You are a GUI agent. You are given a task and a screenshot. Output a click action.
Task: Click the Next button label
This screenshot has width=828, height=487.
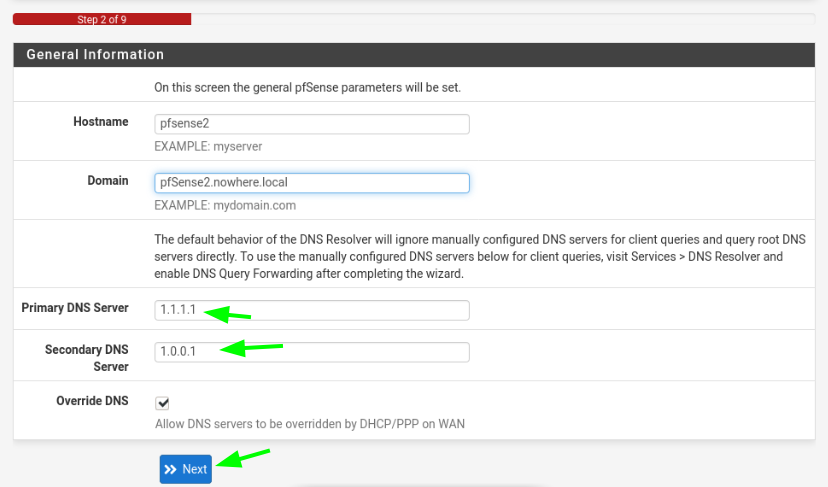click(194, 469)
